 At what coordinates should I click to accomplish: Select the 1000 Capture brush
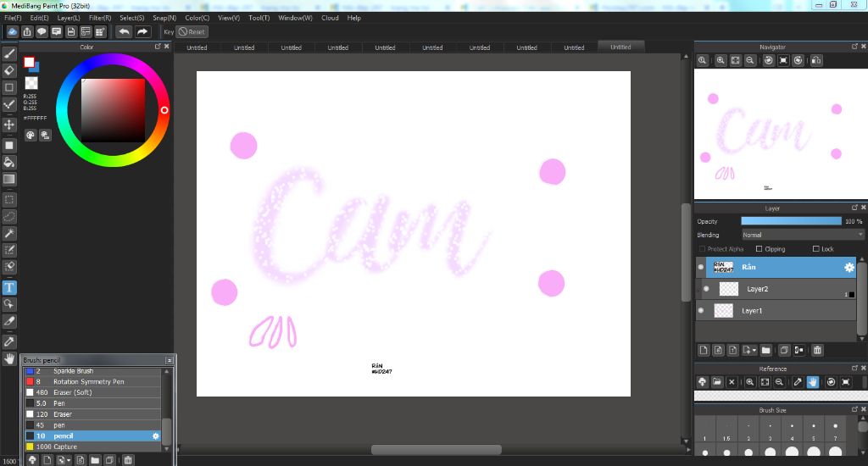(x=92, y=447)
